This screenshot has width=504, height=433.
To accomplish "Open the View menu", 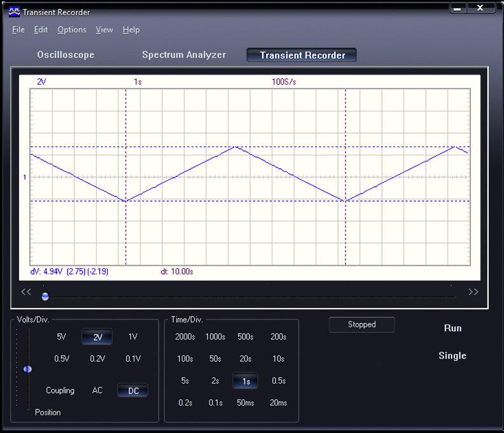I will [104, 30].
